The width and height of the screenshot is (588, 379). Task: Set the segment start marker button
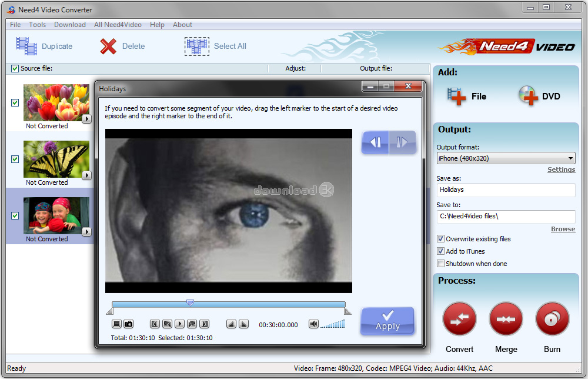pos(231,324)
